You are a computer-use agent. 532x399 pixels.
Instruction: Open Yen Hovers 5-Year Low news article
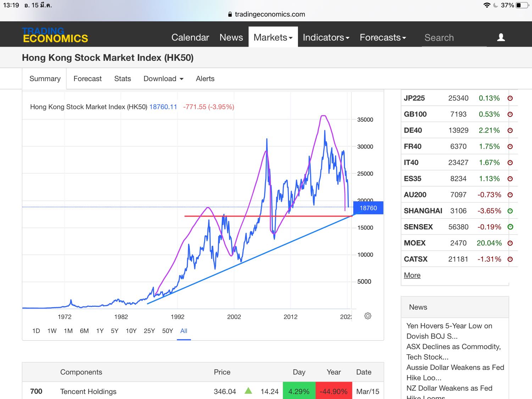coord(449,331)
